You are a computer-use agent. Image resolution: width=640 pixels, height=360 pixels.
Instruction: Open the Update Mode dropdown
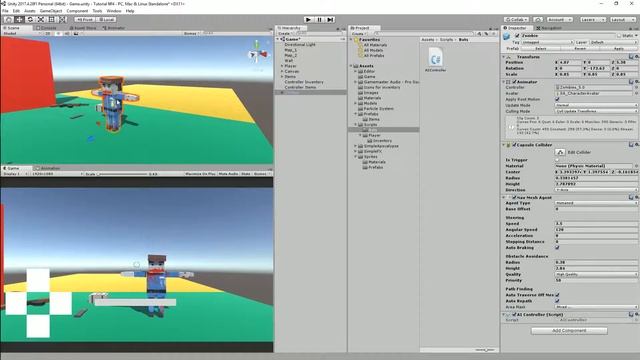[596, 105]
